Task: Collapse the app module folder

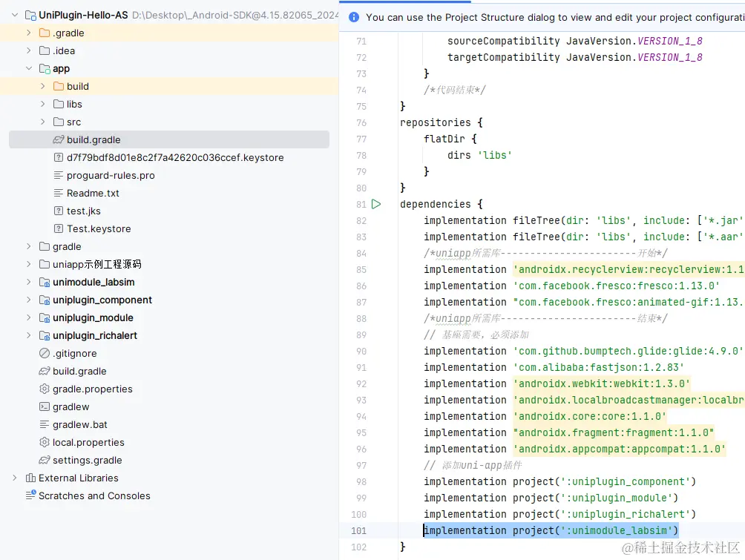Action: 29,68
